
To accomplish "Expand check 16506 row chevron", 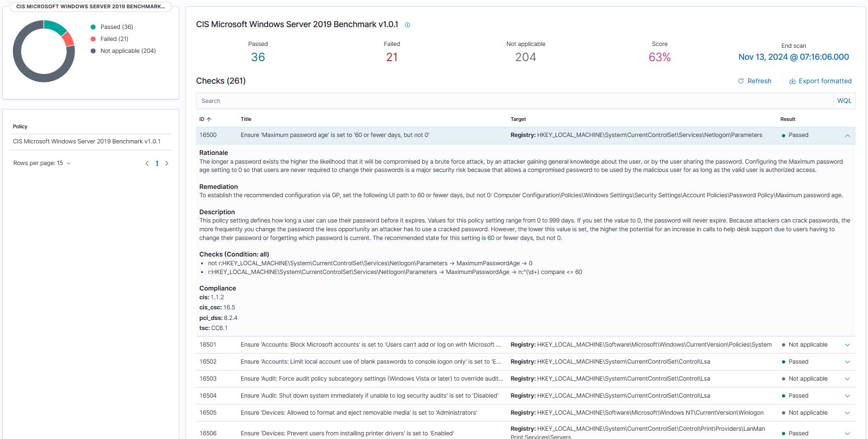I will pos(847,433).
